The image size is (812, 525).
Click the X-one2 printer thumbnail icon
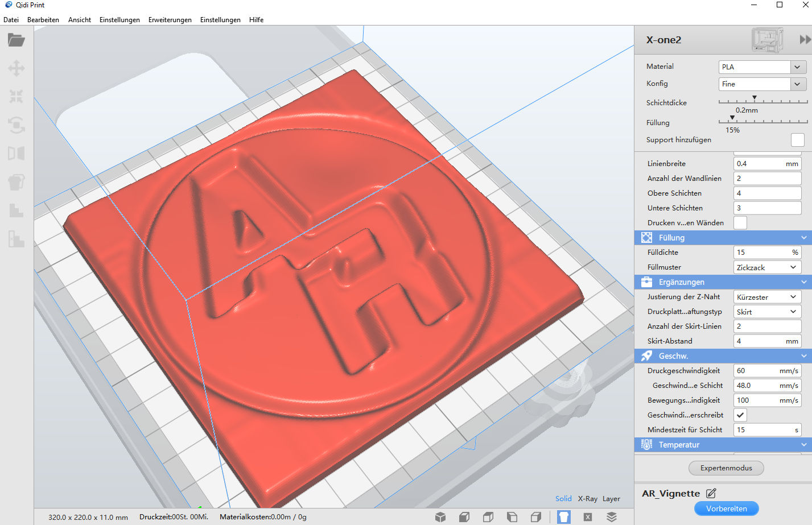768,40
